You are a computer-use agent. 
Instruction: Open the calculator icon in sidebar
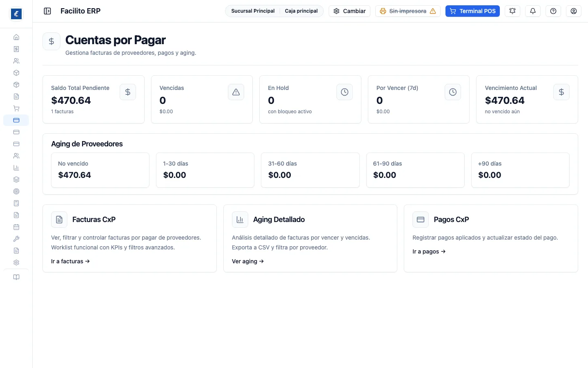tap(16, 203)
